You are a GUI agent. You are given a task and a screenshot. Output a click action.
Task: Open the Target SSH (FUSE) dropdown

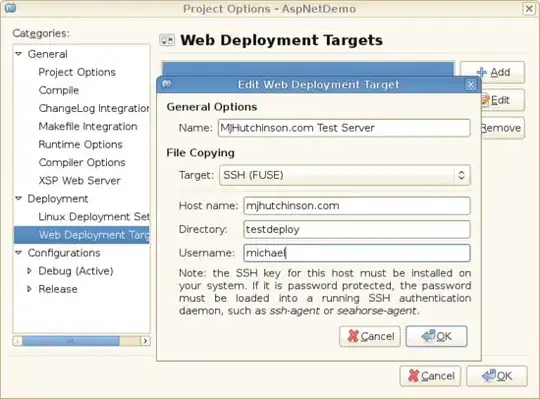(x=345, y=175)
